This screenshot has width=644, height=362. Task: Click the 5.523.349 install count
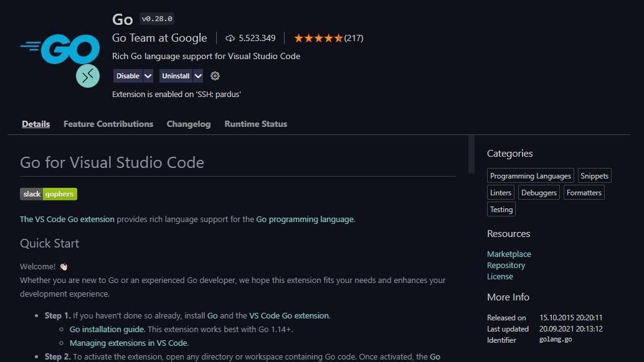(x=257, y=38)
